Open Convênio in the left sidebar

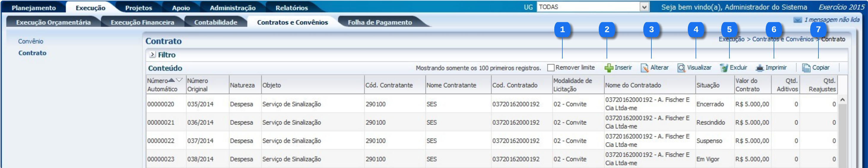pos(31,41)
